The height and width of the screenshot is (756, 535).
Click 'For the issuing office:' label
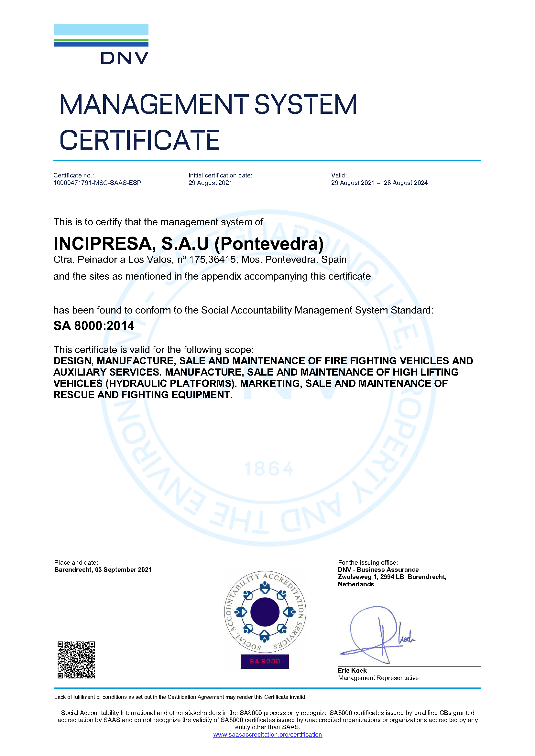pyautogui.click(x=368, y=563)
